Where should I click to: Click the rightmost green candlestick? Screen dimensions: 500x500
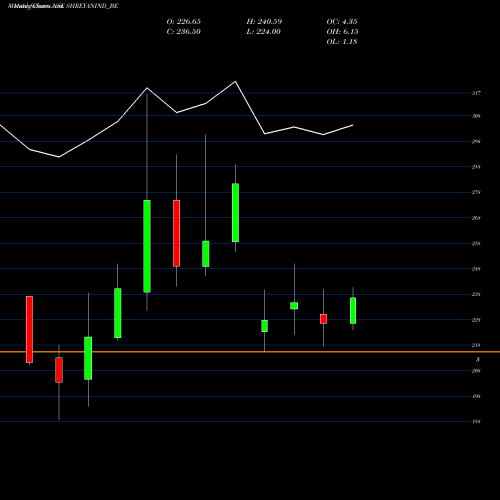pyautogui.click(x=353, y=310)
